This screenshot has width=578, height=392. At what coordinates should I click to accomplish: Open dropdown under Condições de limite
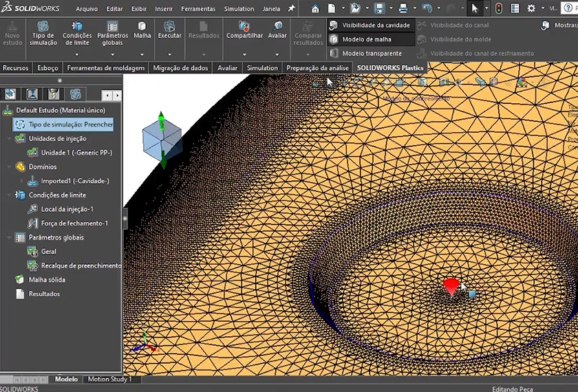(76, 54)
